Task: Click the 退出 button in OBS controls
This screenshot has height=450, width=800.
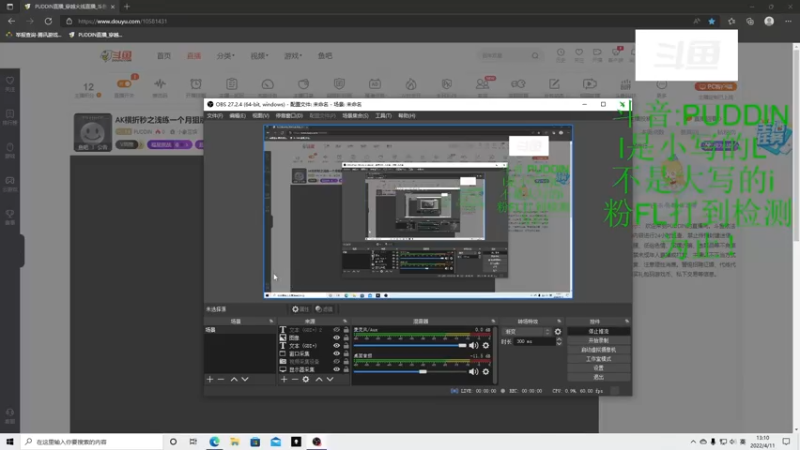Action: 598,377
